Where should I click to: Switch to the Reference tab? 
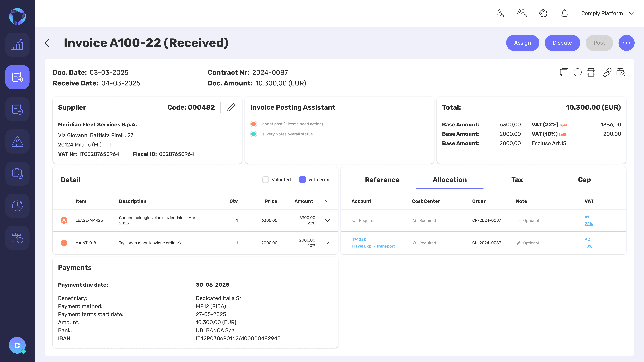point(382,180)
